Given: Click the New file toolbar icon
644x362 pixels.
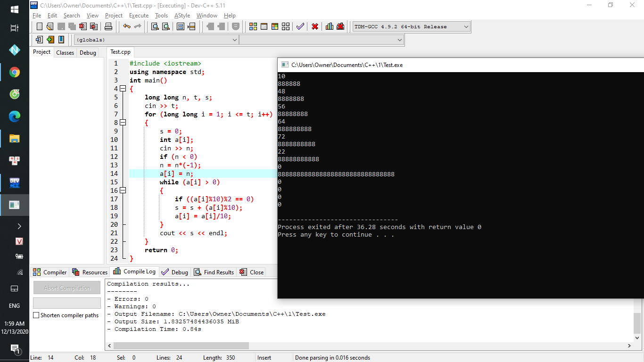Looking at the screenshot, I should click(40, 27).
